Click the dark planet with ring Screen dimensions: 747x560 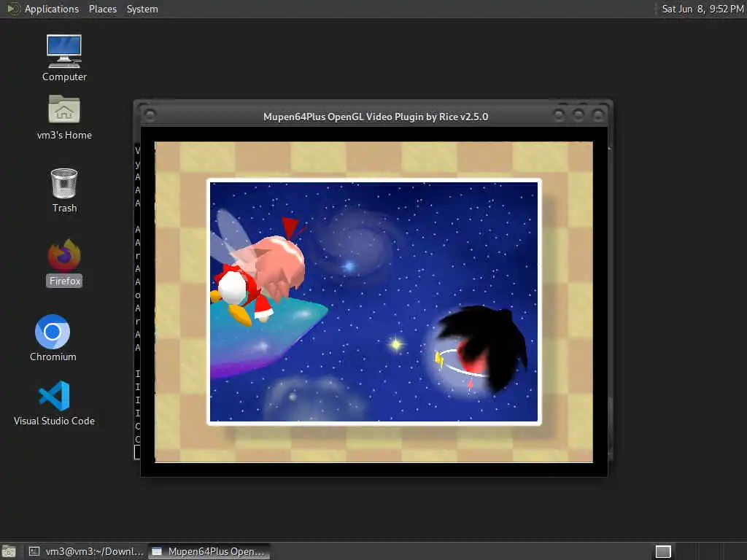click(476, 351)
